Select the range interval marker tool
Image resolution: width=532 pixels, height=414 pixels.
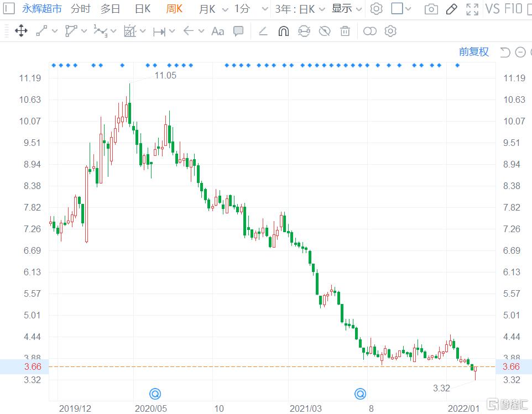[x=159, y=32]
